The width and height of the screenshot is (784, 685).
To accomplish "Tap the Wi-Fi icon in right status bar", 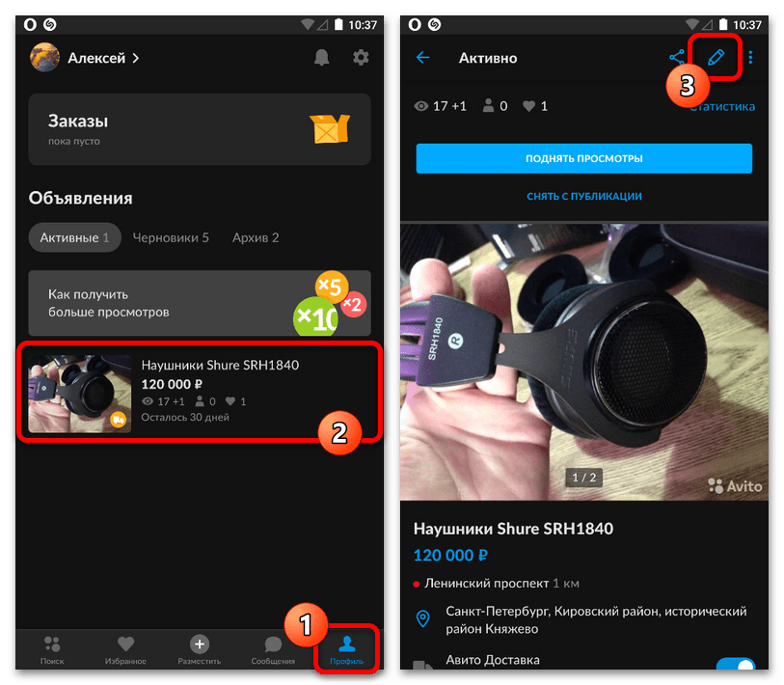I will click(x=692, y=24).
